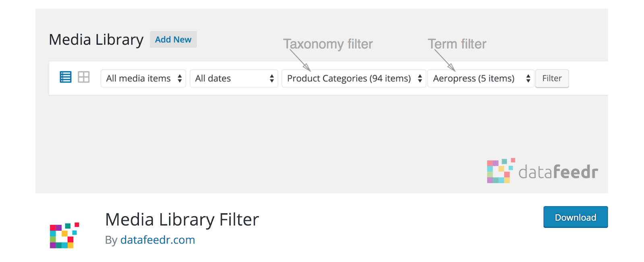Screen dimensions: 644x262
Task: Download the Media Library Filter plugin
Action: coord(575,217)
